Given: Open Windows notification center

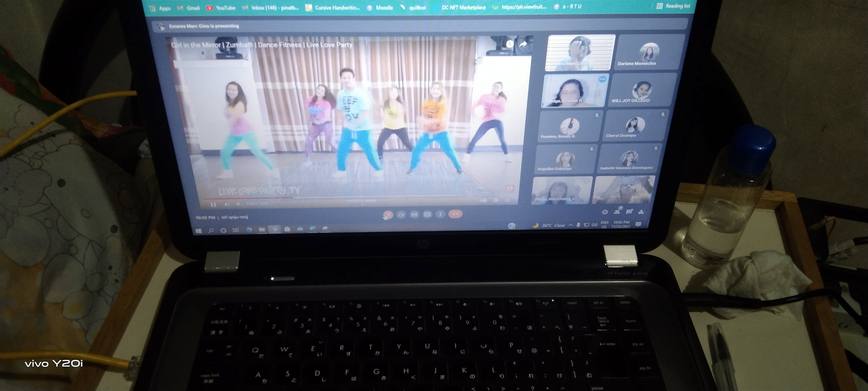Looking at the screenshot, I should click(x=638, y=224).
